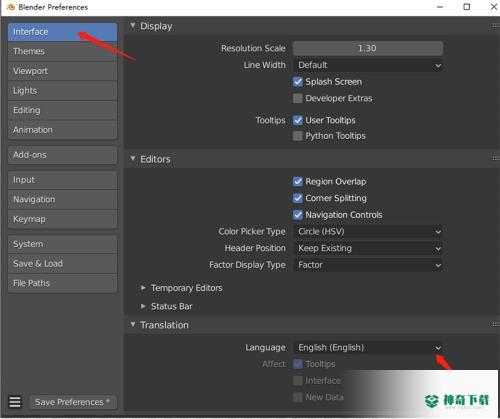Open the System tab

63,244
